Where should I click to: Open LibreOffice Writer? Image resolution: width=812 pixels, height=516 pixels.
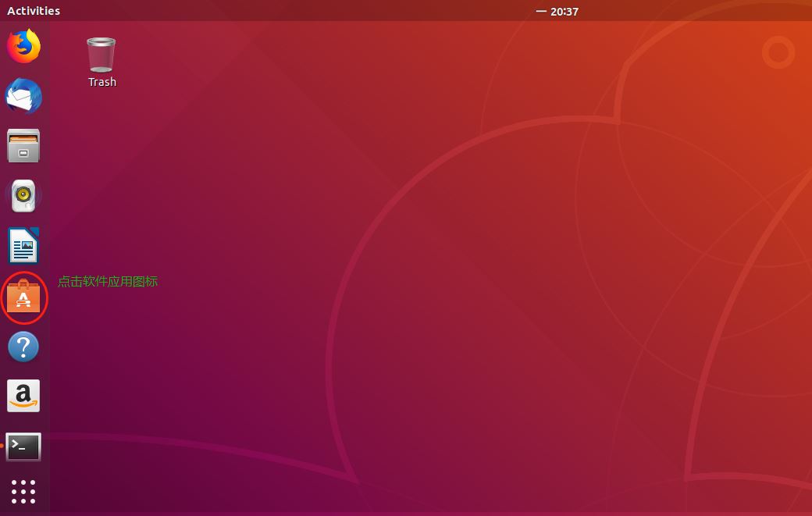coord(23,246)
